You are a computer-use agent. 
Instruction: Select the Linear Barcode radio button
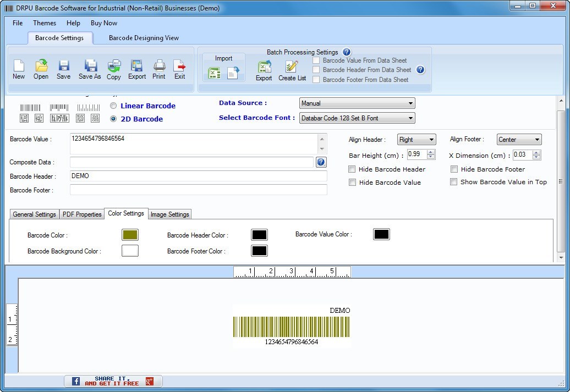[x=113, y=106]
